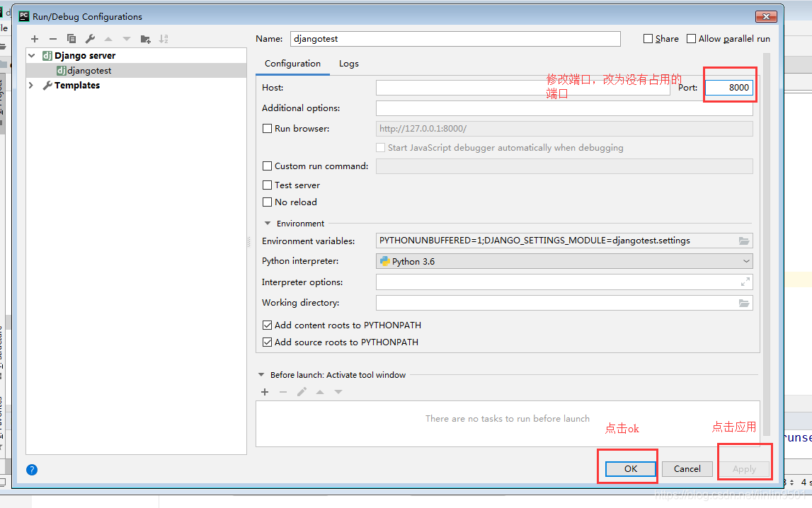Copy the djangotest configuration
The image size is (812, 508).
coord(72,38)
